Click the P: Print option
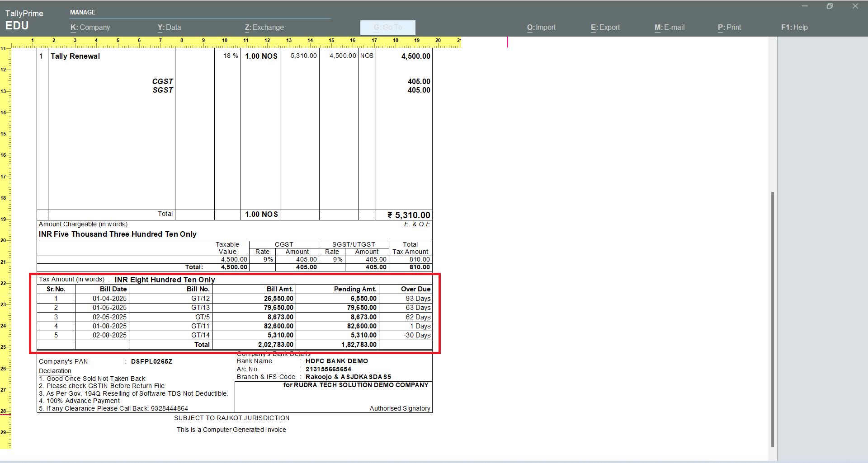The height and width of the screenshot is (463, 868). [x=729, y=28]
